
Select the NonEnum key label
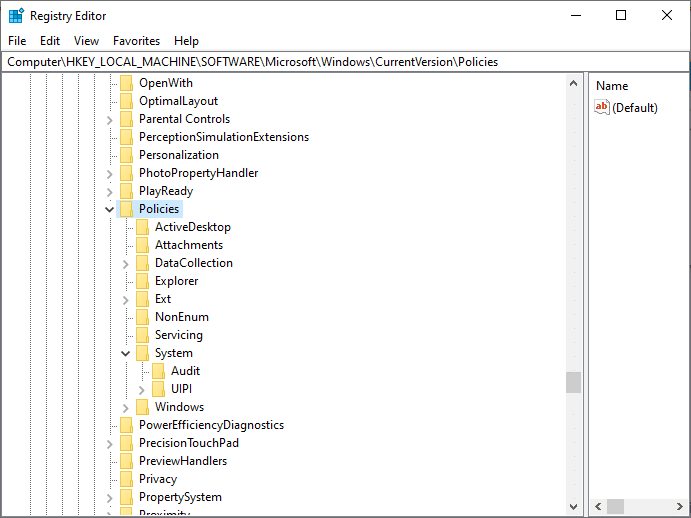182,317
